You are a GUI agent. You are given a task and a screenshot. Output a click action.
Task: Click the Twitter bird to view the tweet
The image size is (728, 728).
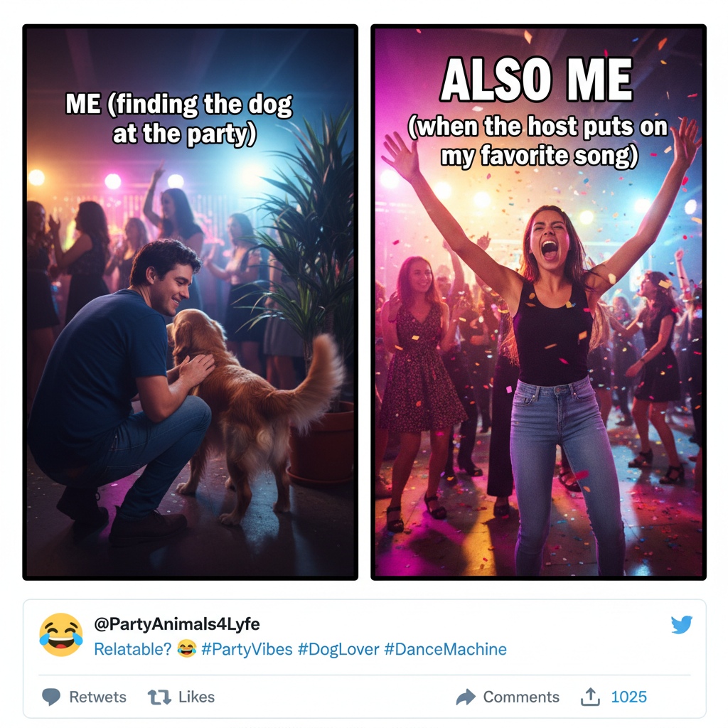pos(683,626)
